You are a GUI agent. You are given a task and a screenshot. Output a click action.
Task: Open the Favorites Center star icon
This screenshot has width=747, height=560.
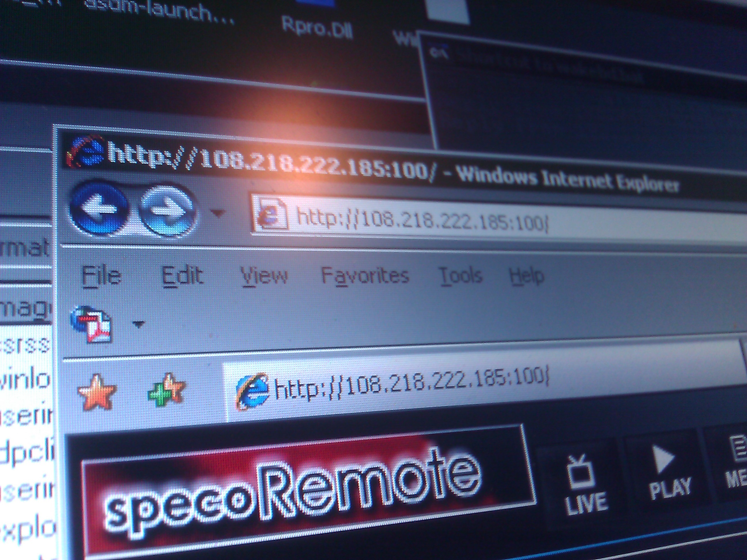(x=97, y=393)
